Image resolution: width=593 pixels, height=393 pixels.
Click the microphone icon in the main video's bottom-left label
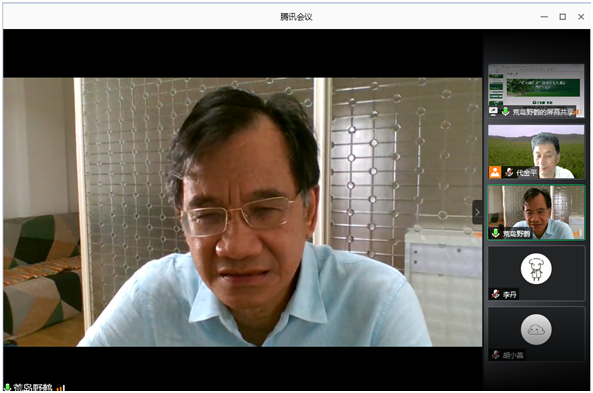7,387
